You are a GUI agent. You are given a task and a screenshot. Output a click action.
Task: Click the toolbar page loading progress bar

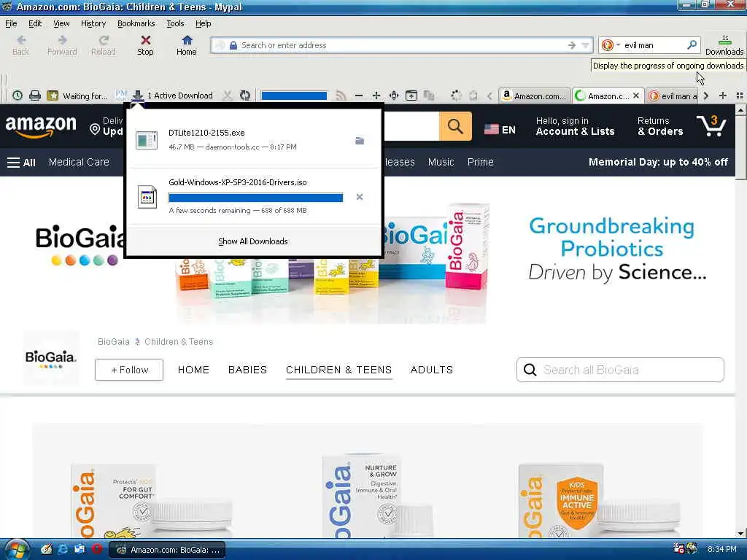coord(294,96)
